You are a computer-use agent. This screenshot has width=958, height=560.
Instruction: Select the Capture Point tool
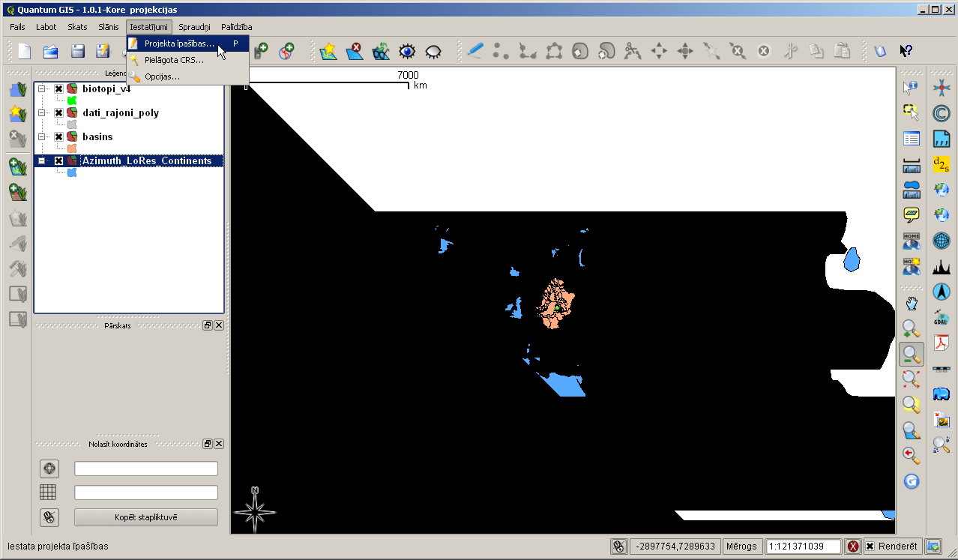pos(501,51)
